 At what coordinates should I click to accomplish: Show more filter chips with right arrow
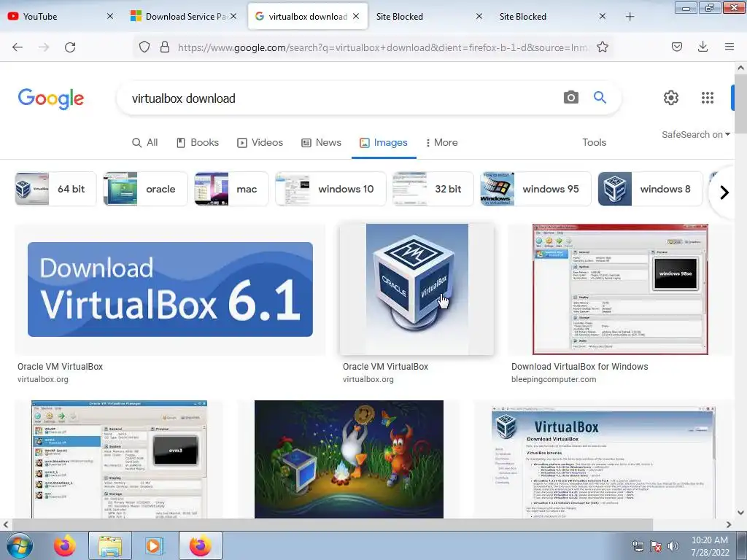pyautogui.click(x=724, y=192)
